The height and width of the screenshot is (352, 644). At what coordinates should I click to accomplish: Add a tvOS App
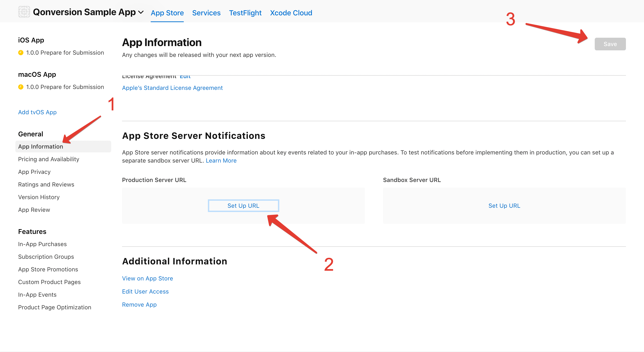pos(37,112)
